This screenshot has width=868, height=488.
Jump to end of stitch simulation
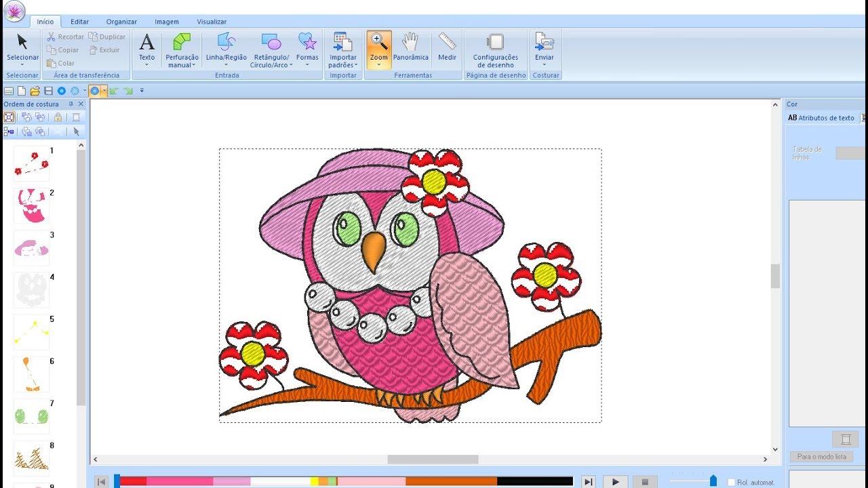pyautogui.click(x=589, y=482)
